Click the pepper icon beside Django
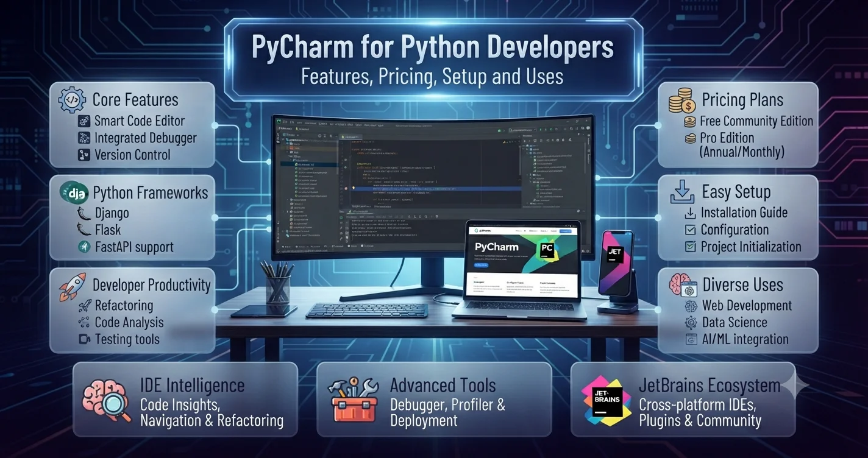Image resolution: width=868 pixels, height=458 pixels. pos(84,213)
